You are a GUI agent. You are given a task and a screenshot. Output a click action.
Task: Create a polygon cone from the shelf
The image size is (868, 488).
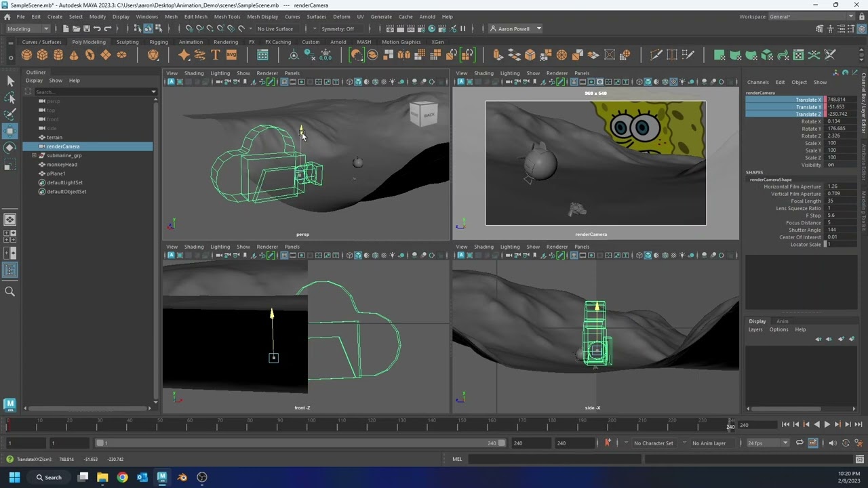pyautogui.click(x=74, y=55)
